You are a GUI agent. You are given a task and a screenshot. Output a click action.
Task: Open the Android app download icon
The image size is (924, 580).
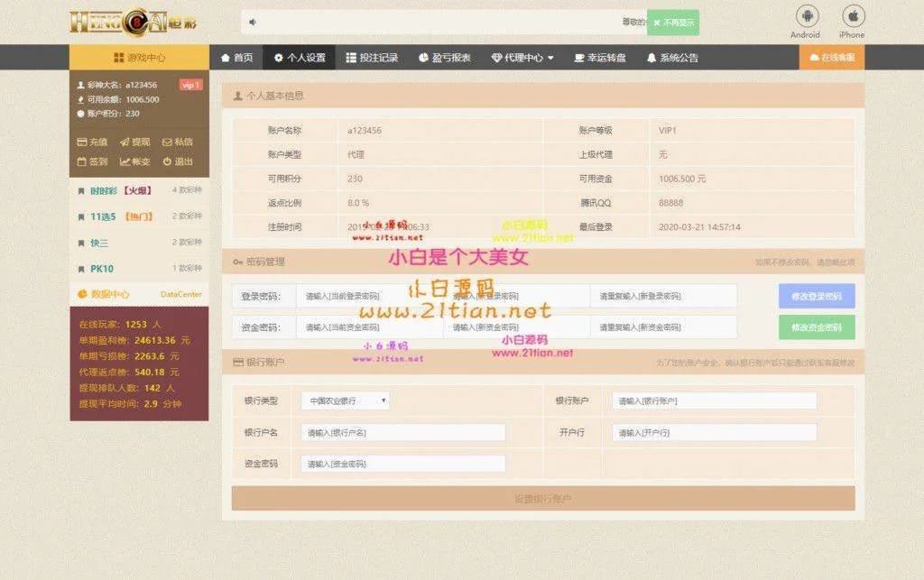point(805,17)
